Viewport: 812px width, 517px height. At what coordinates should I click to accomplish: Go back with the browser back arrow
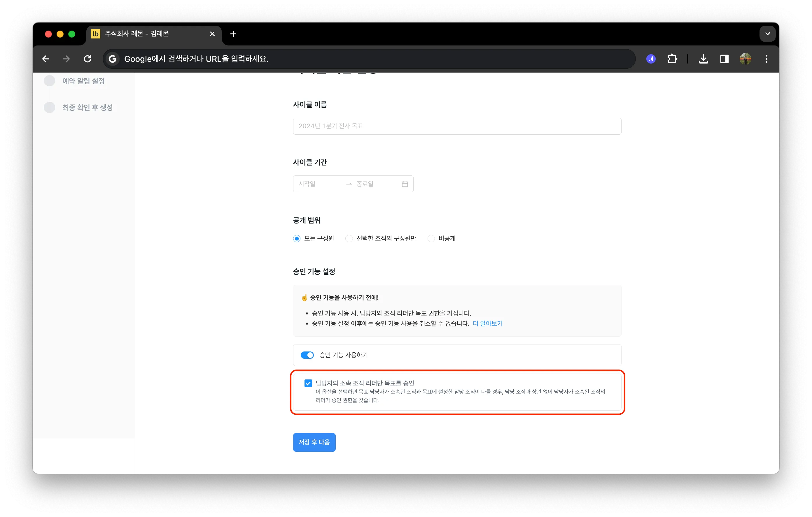click(x=45, y=59)
